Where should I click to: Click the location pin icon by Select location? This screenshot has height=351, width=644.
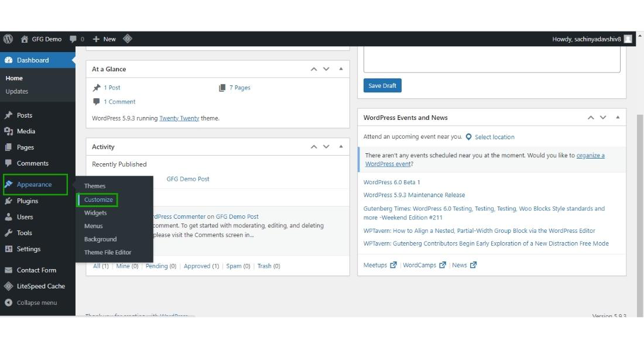point(468,137)
